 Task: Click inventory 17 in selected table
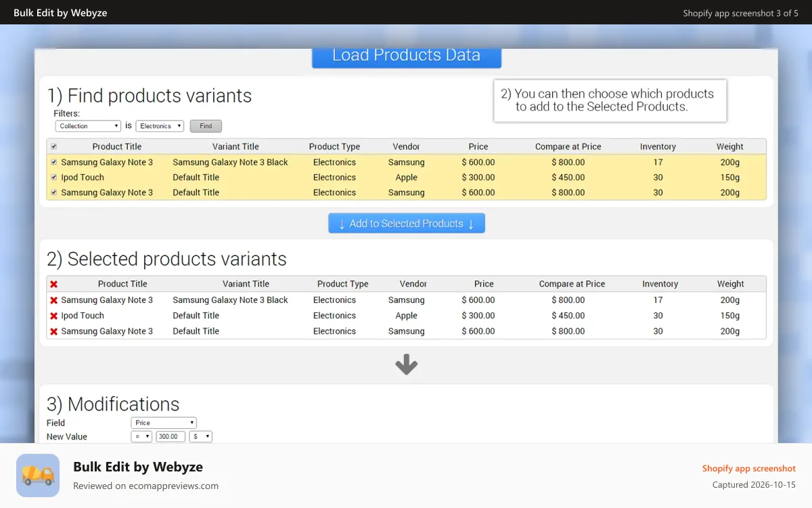pos(658,300)
